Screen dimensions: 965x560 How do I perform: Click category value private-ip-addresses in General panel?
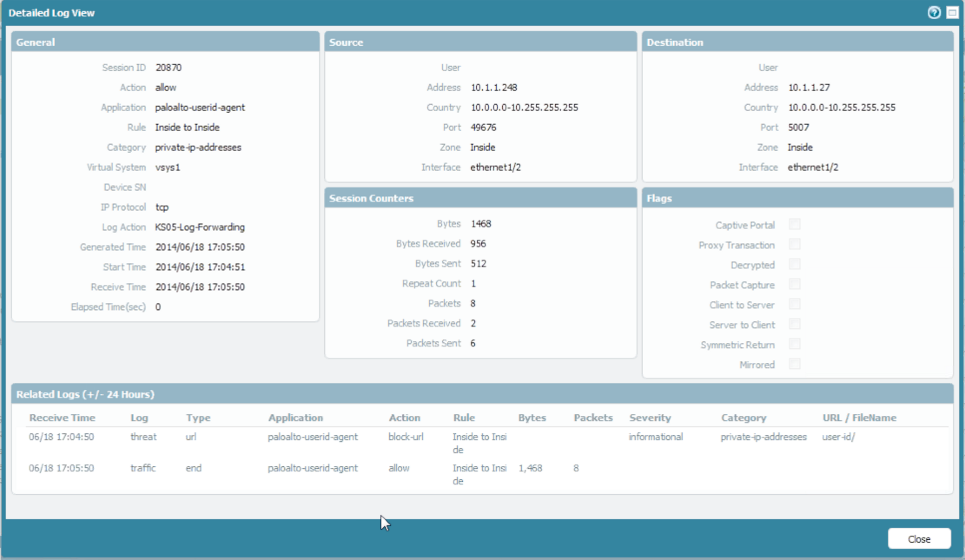point(198,147)
